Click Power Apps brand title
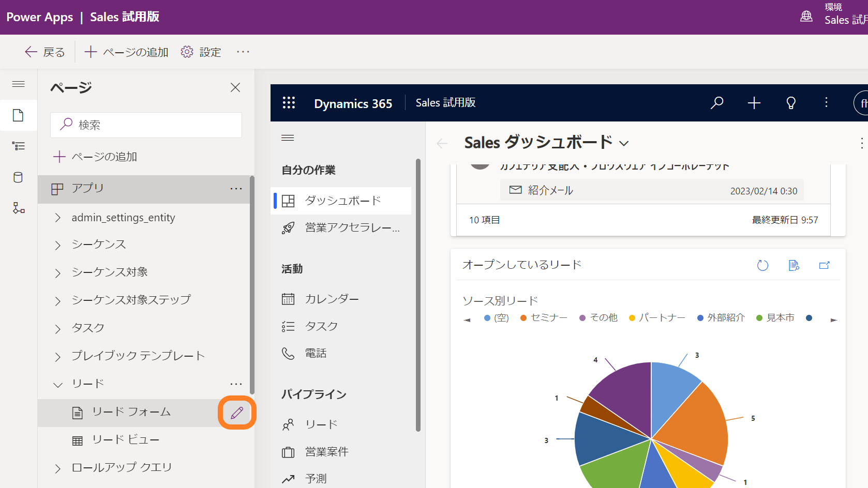 tap(40, 17)
